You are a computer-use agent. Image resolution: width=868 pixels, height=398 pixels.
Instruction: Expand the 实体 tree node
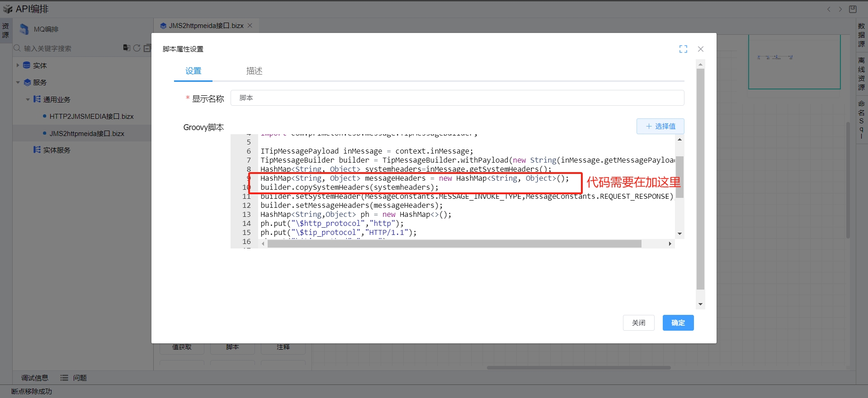click(18, 65)
